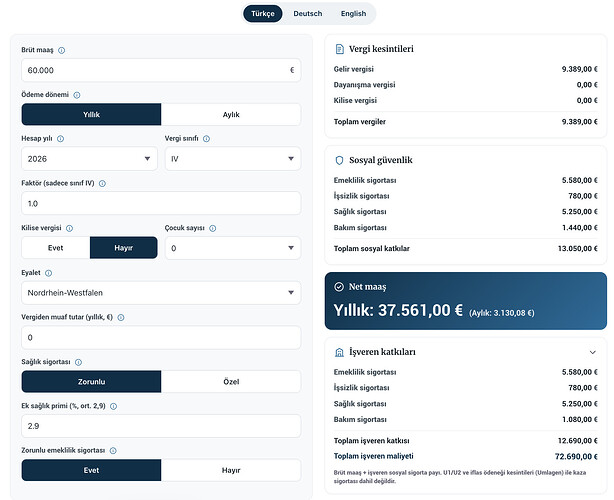Click the info icon beside Çocuk sayısı
This screenshot has height=500, width=614.
tap(213, 228)
